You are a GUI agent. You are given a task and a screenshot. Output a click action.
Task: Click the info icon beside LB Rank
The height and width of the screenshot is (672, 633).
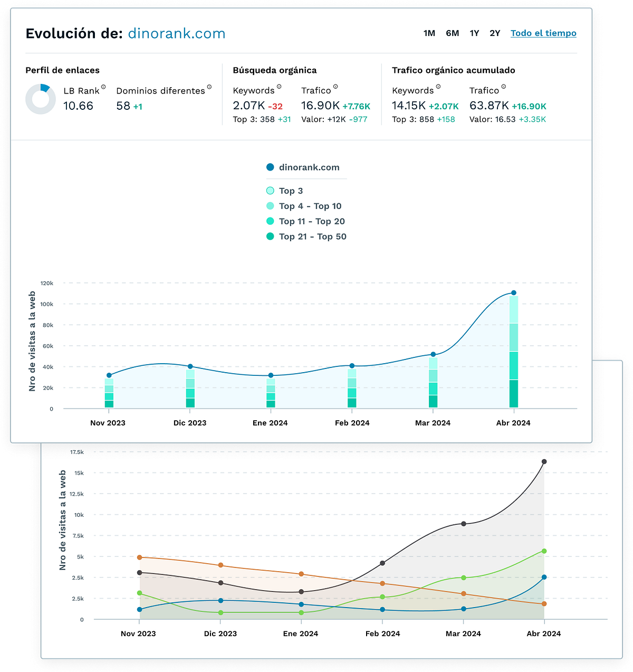(x=103, y=87)
